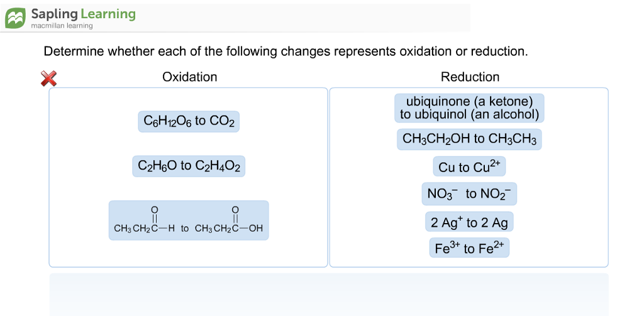Screen dimensions: 644x316
Task: Select the NO3− to NO2− tile
Action: [469, 194]
